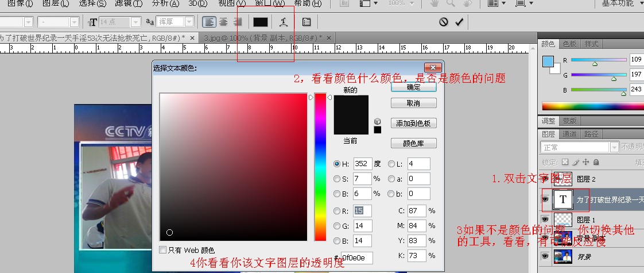Commit current text edits checkmark
Viewport: 644px width, 273px height.
(x=459, y=22)
